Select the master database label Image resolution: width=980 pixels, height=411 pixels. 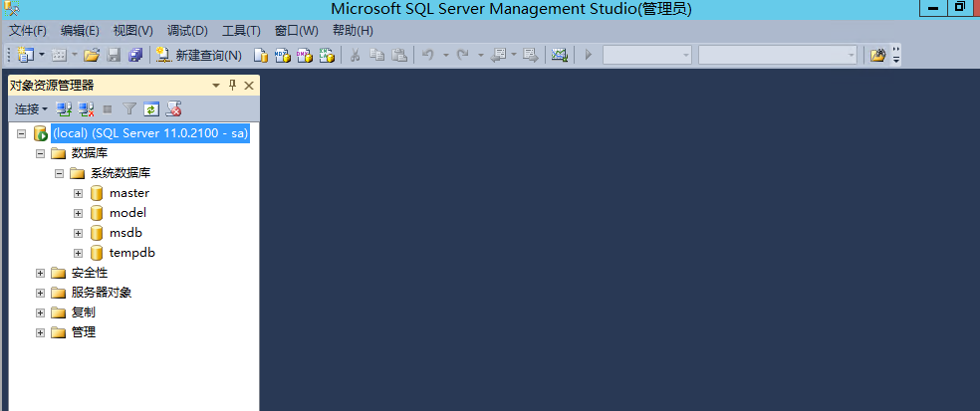coord(129,193)
